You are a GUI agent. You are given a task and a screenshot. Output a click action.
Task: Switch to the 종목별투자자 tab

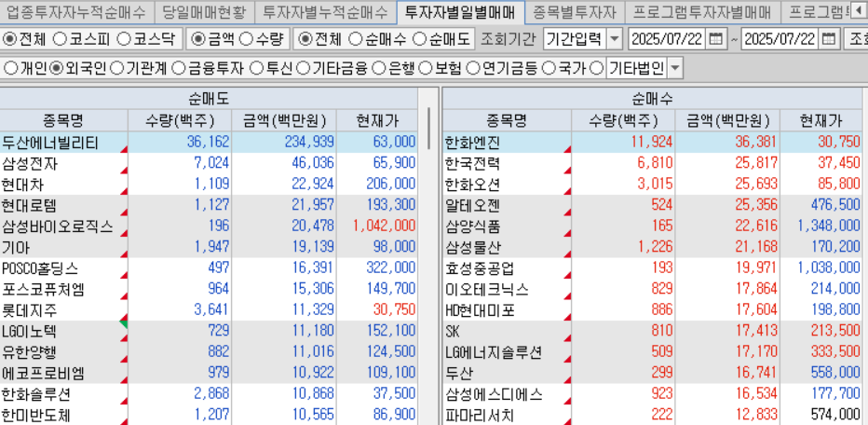pyautogui.click(x=575, y=11)
